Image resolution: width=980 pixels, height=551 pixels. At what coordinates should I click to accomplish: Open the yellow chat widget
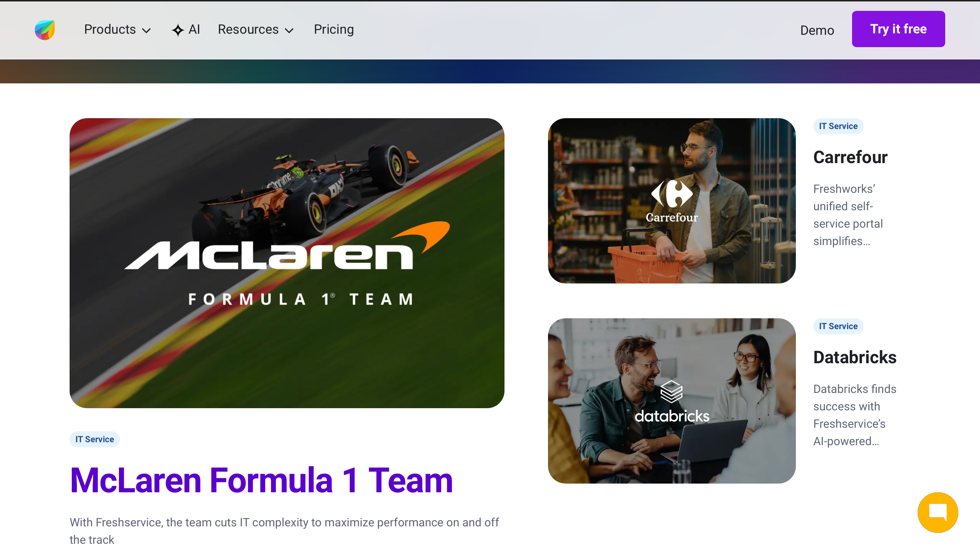[x=937, y=512]
